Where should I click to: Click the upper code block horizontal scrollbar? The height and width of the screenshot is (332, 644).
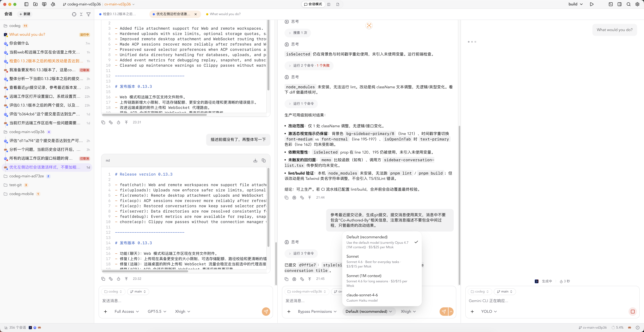click(x=154, y=115)
